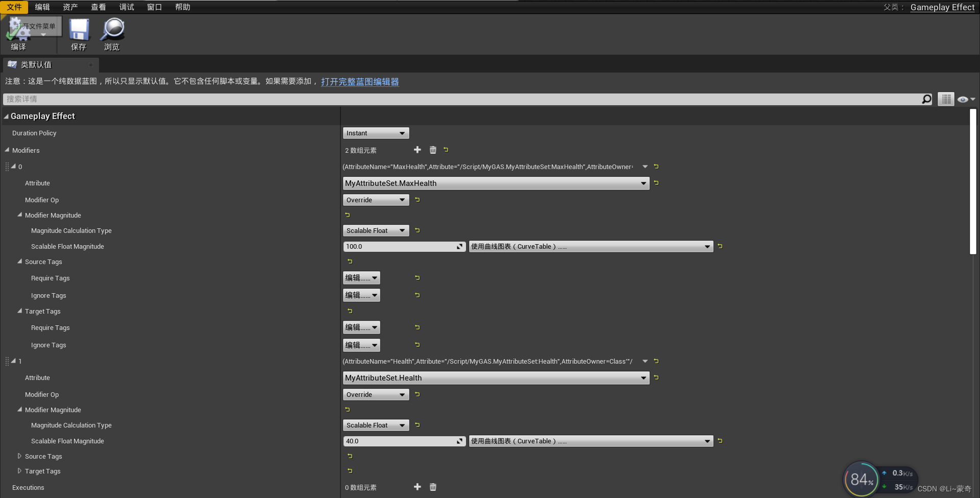Screen dimensions: 980x498
Task: Clear the Executions array with trash icon
Action: pos(433,487)
